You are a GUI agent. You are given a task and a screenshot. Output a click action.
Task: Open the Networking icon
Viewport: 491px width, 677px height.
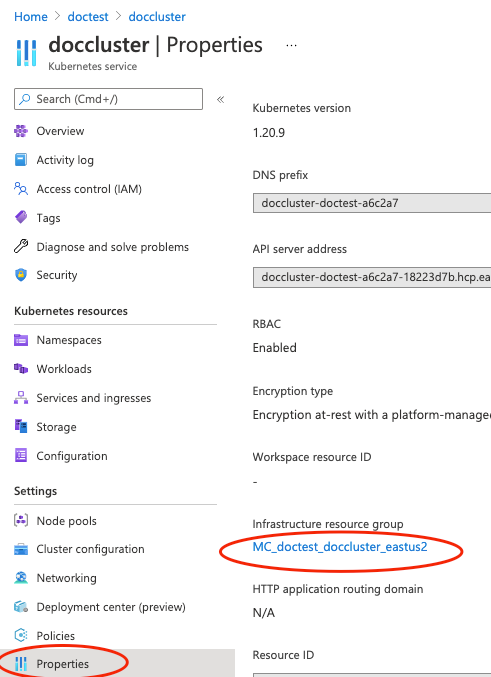21,578
